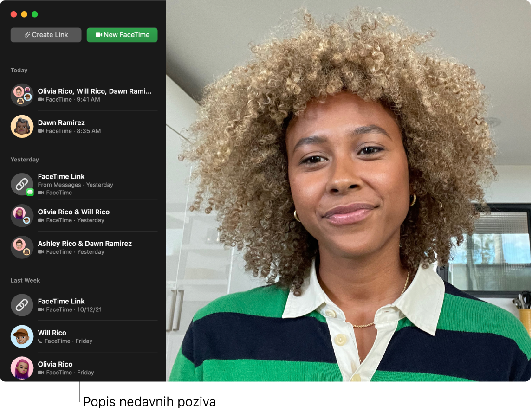Open the group call with Olivia Rico, Will Rico, Dawn Rami...
The image size is (532, 412).
(x=84, y=95)
